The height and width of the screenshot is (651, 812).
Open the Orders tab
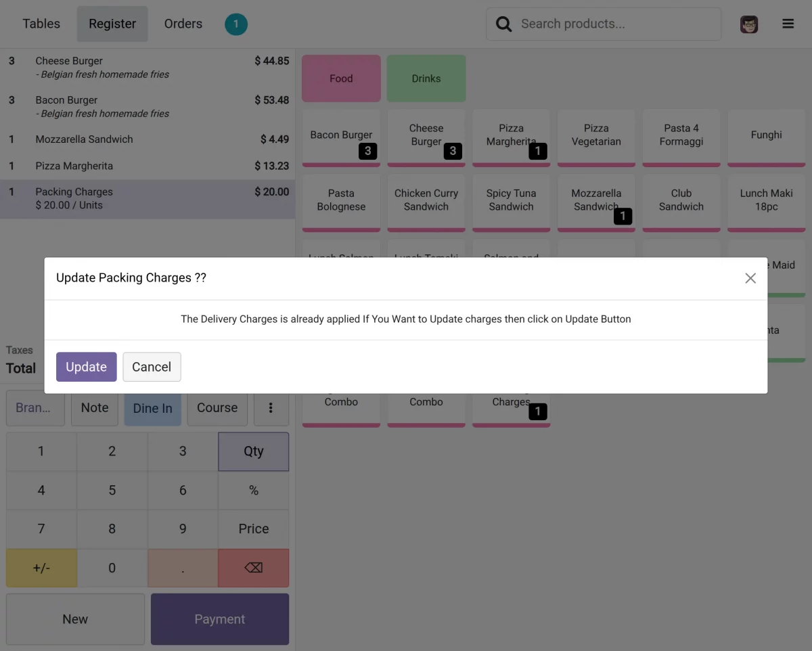point(183,24)
